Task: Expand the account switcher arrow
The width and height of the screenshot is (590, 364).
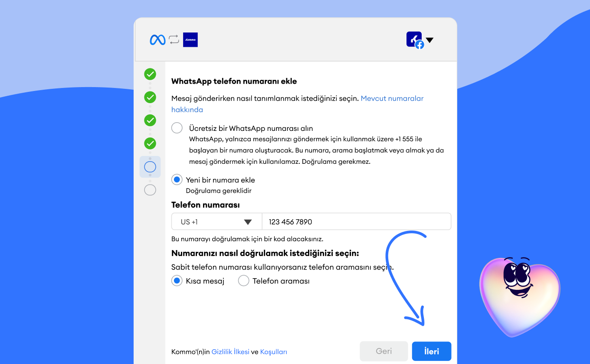Action: coord(429,40)
